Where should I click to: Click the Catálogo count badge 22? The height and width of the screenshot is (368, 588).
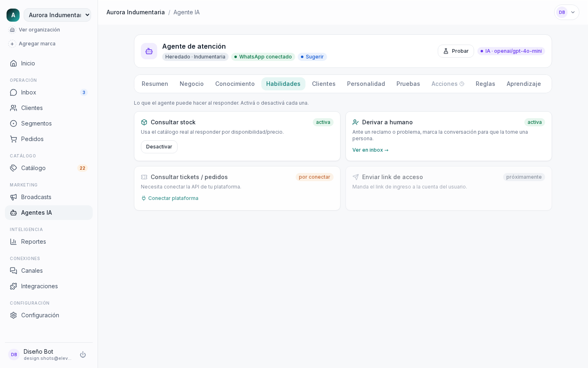pos(82,168)
